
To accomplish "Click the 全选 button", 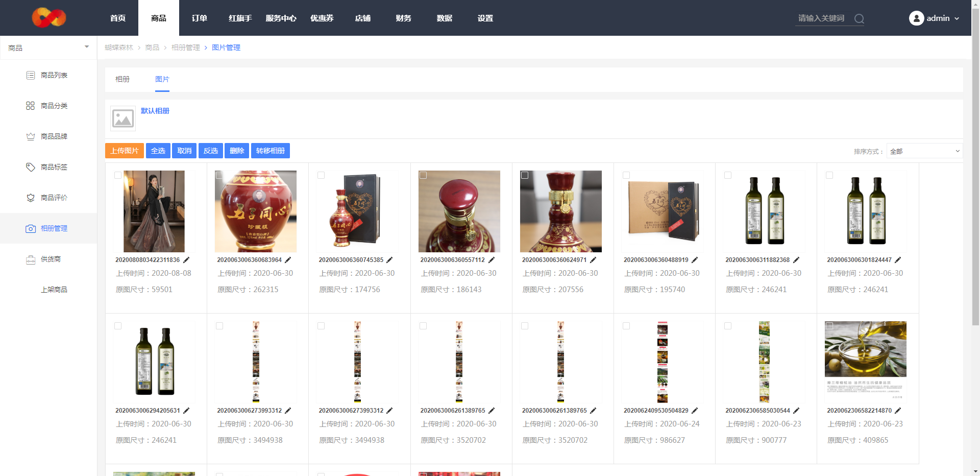I will (x=158, y=151).
